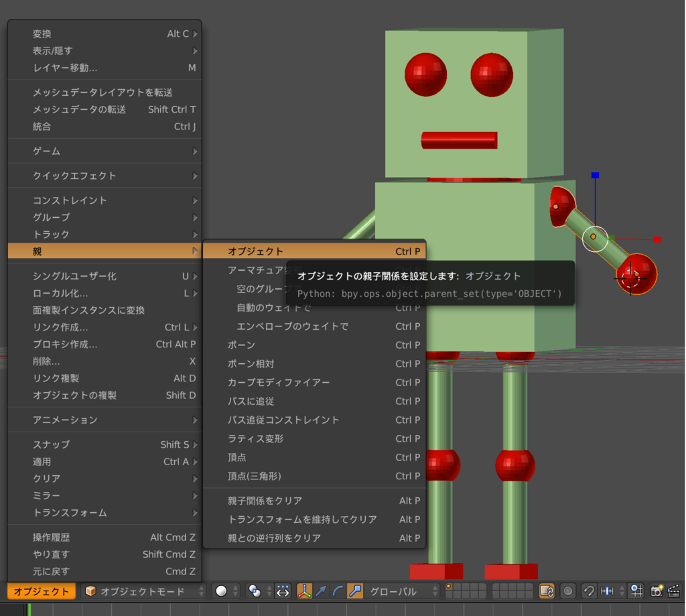Viewport: 686px width, 616px height.
Task: Click the white manipulator center circle
Action: click(x=595, y=239)
